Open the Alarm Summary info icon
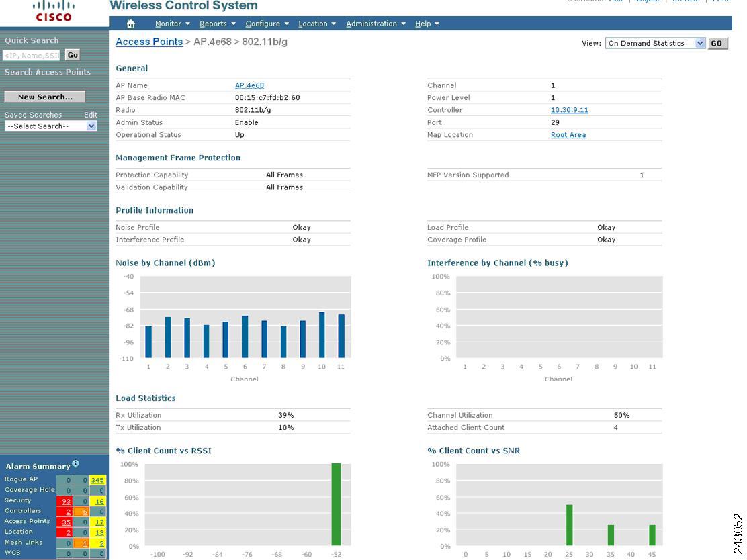 tap(76, 463)
